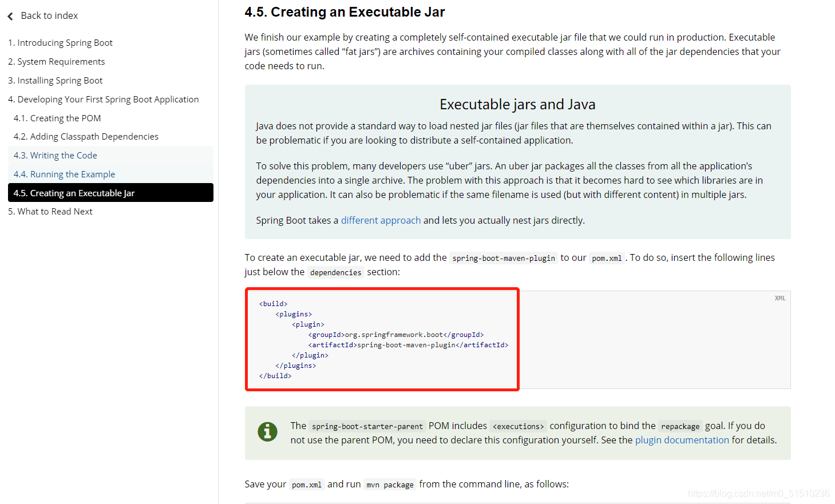835x504 pixels.
Task: Click the </plugins> closing tag
Action: coord(295,366)
